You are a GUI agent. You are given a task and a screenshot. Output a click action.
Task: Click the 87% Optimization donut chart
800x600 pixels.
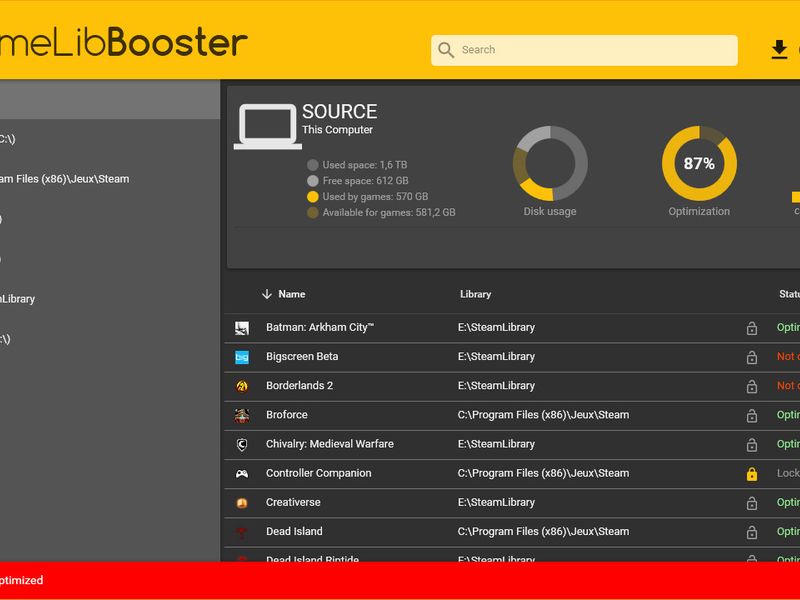pyautogui.click(x=699, y=163)
